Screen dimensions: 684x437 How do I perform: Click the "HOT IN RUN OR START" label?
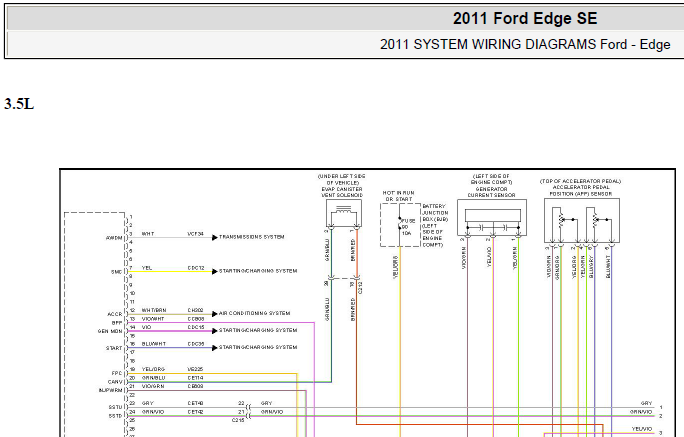coord(398,196)
